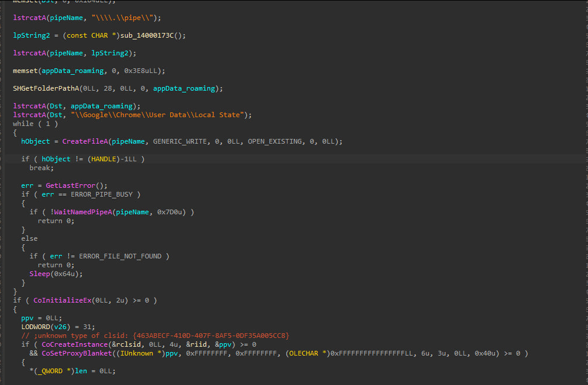Click the WaitNamedPipeA function name

pyautogui.click(x=83, y=212)
